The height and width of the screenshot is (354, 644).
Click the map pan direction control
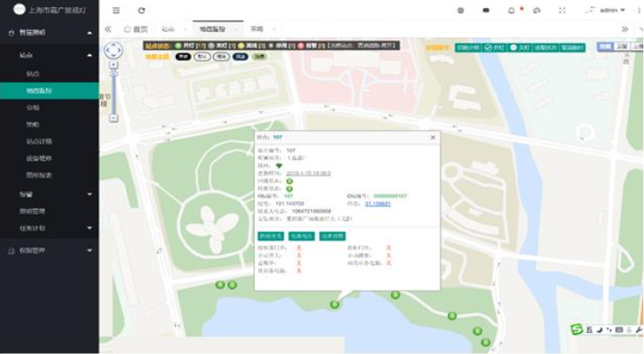(114, 50)
